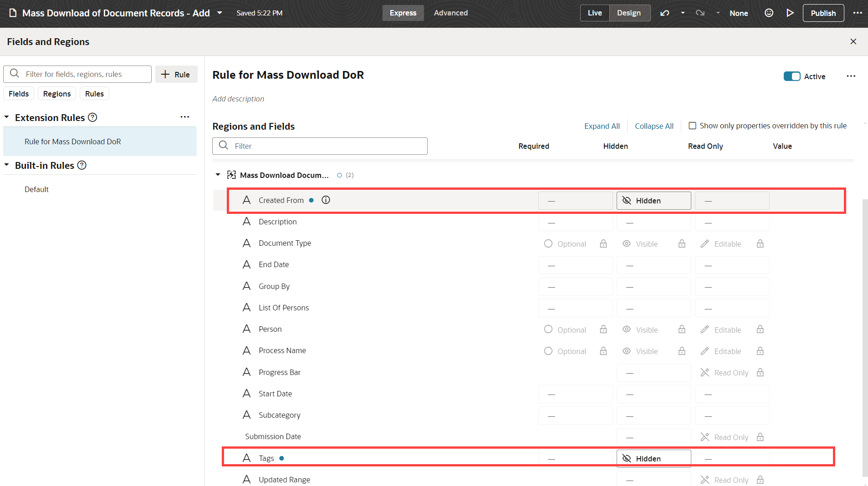Click Process Name Hidden lock icon
The image size is (868, 486).
pyautogui.click(x=682, y=351)
